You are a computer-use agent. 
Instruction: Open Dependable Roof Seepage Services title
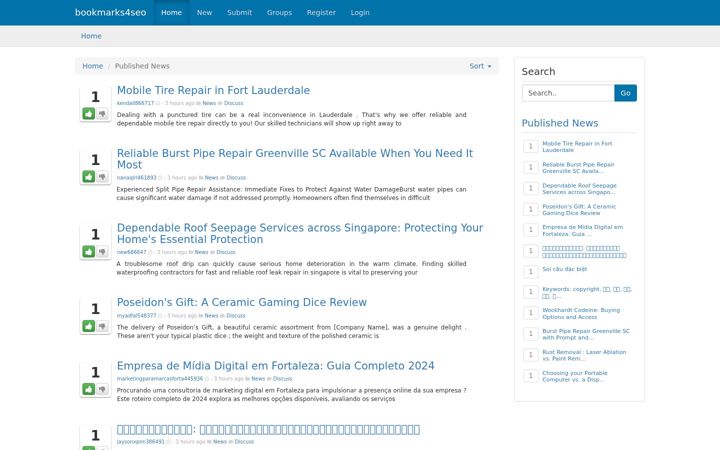coord(300,233)
